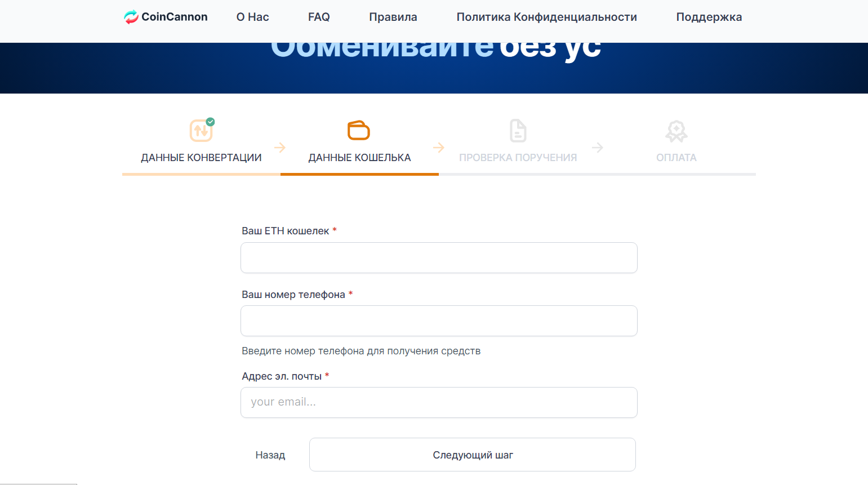Click the CoinCannon logo icon
The height and width of the screenshot is (485, 868).
tap(131, 17)
